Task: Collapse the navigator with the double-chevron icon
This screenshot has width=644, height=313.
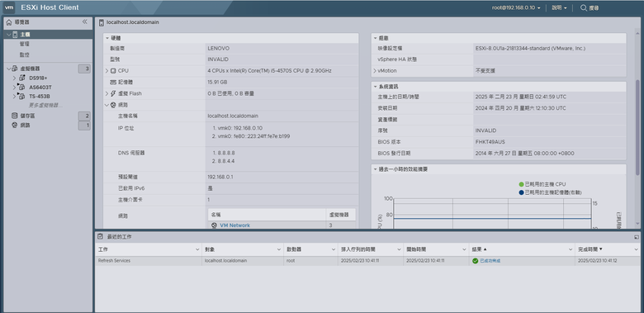Action: pos(84,21)
